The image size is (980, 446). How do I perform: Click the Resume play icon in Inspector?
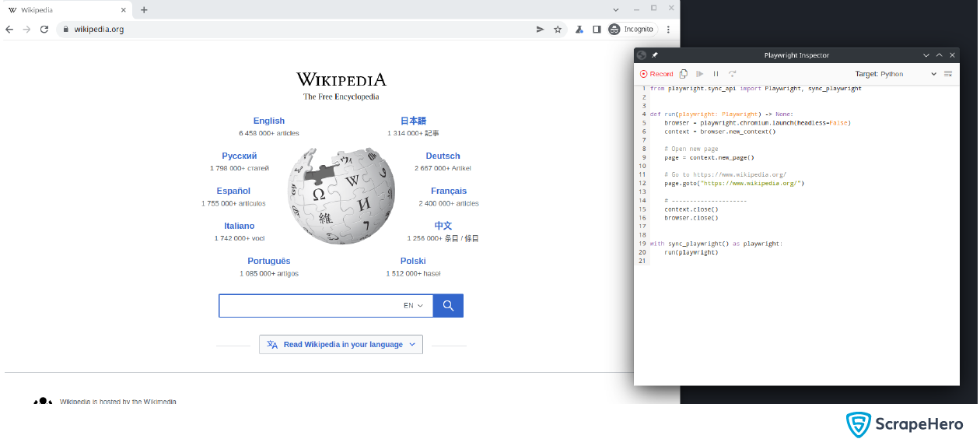700,74
